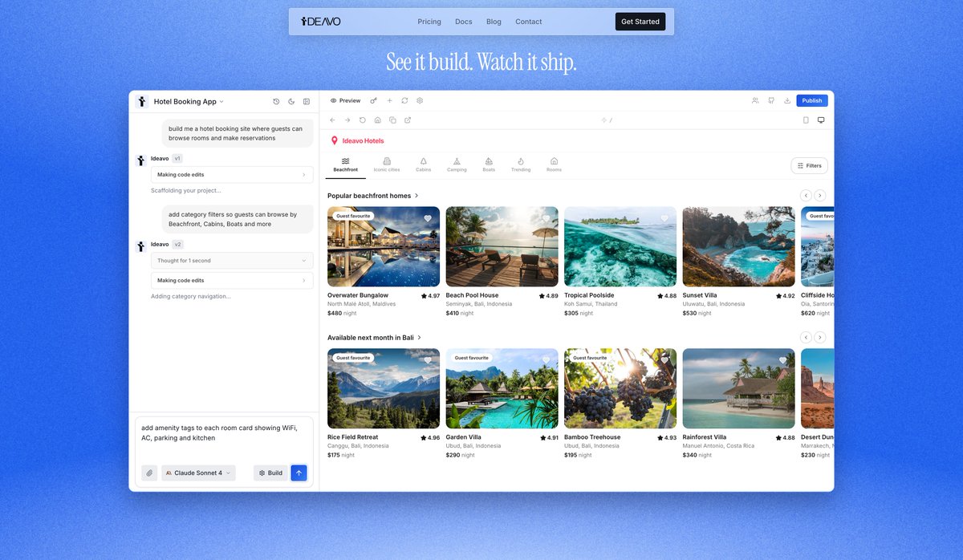Screen dimensions: 963x560
Task: Toggle dark mode moon icon
Action: click(291, 102)
